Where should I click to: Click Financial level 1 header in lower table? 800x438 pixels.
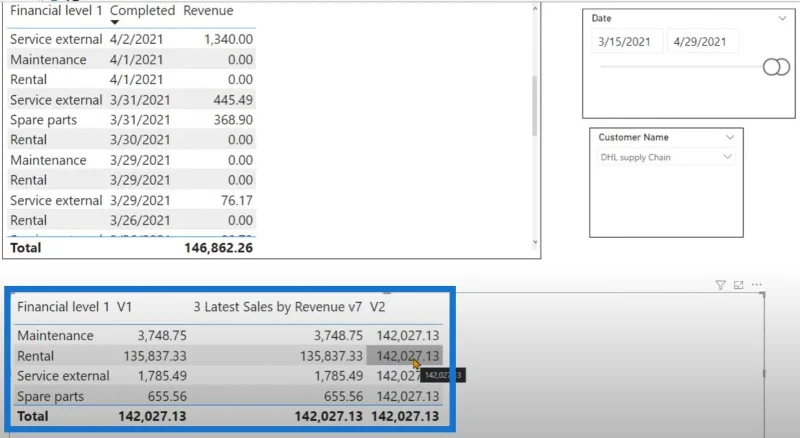click(63, 307)
